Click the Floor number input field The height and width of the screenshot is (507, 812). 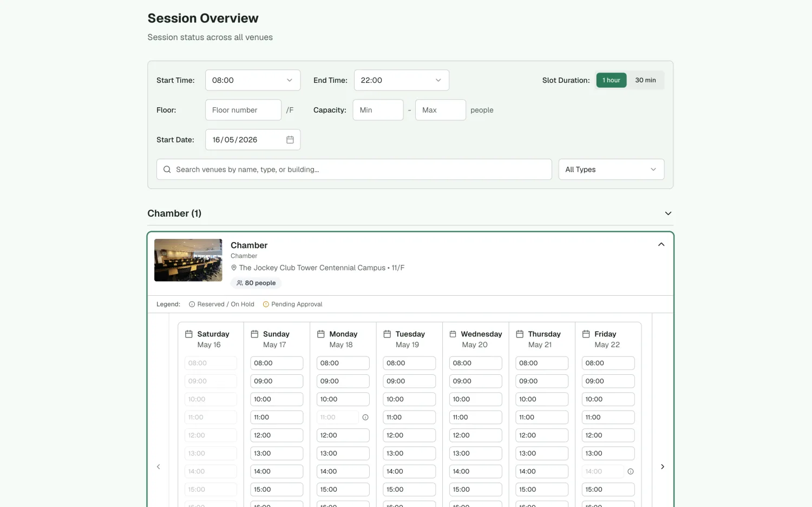[x=243, y=110]
